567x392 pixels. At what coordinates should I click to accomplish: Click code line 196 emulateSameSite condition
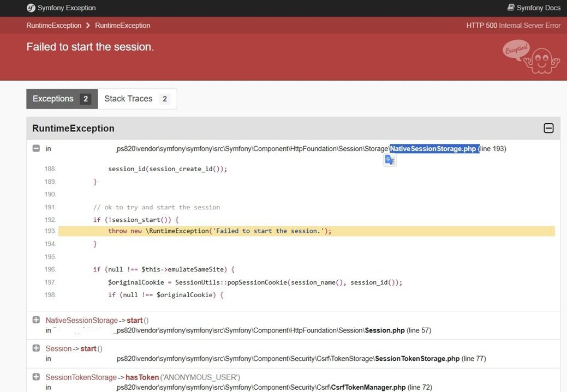164,269
